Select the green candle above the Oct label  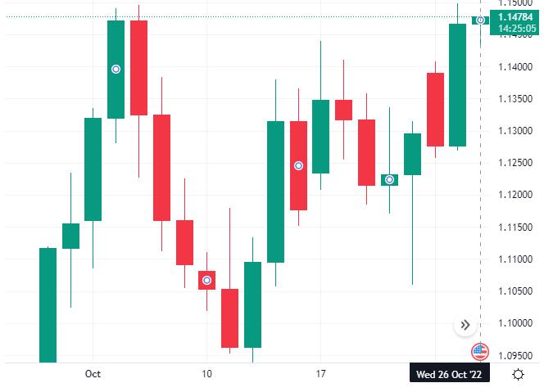click(93, 169)
